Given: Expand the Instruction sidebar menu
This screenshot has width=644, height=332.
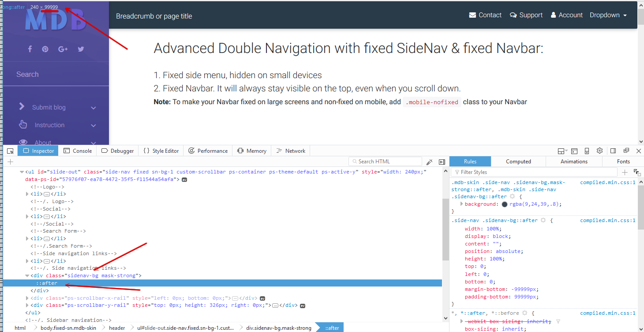Looking at the screenshot, I should 93,125.
